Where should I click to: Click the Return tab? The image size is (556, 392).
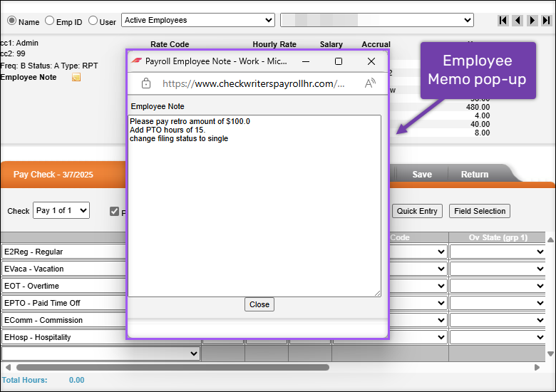pyautogui.click(x=474, y=175)
